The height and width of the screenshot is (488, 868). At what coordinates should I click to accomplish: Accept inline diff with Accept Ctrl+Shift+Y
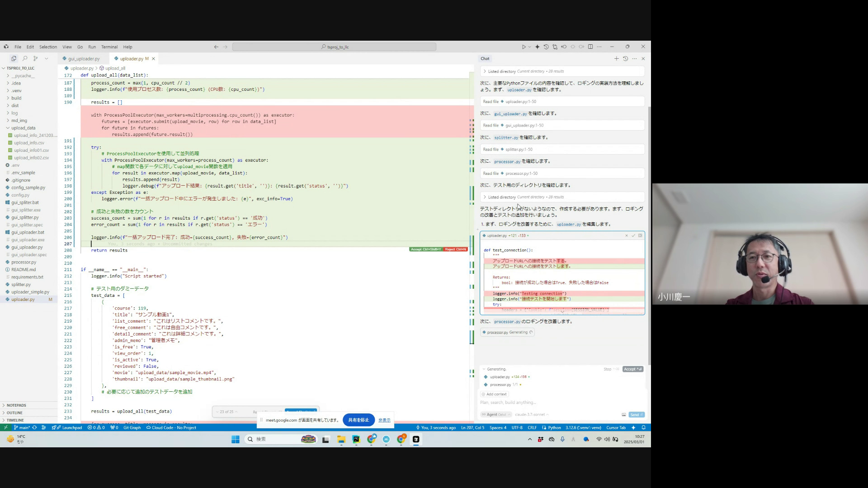click(425, 249)
